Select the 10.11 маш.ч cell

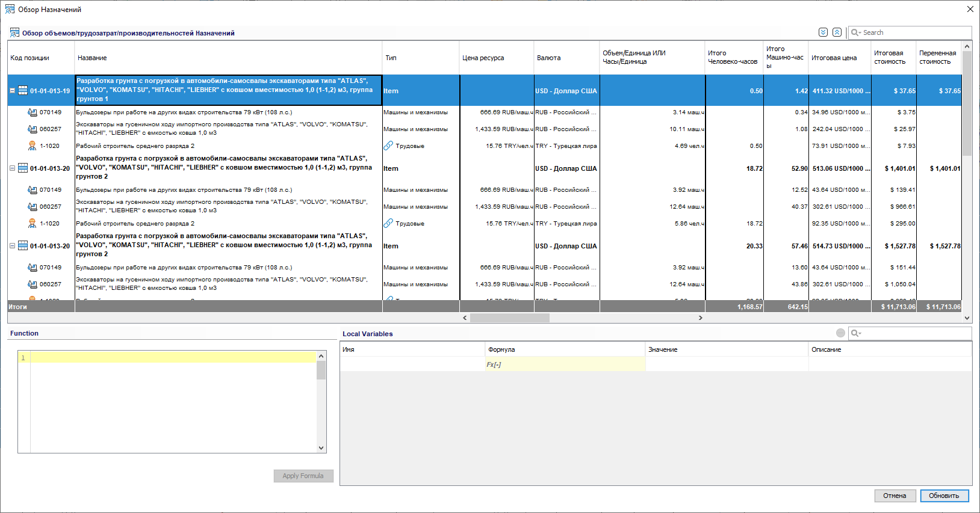[x=653, y=129]
